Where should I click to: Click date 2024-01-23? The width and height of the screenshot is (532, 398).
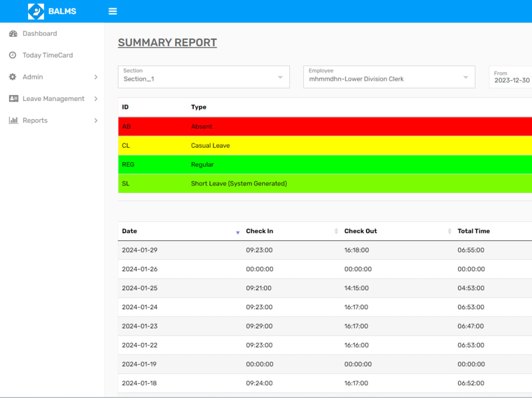tap(139, 326)
